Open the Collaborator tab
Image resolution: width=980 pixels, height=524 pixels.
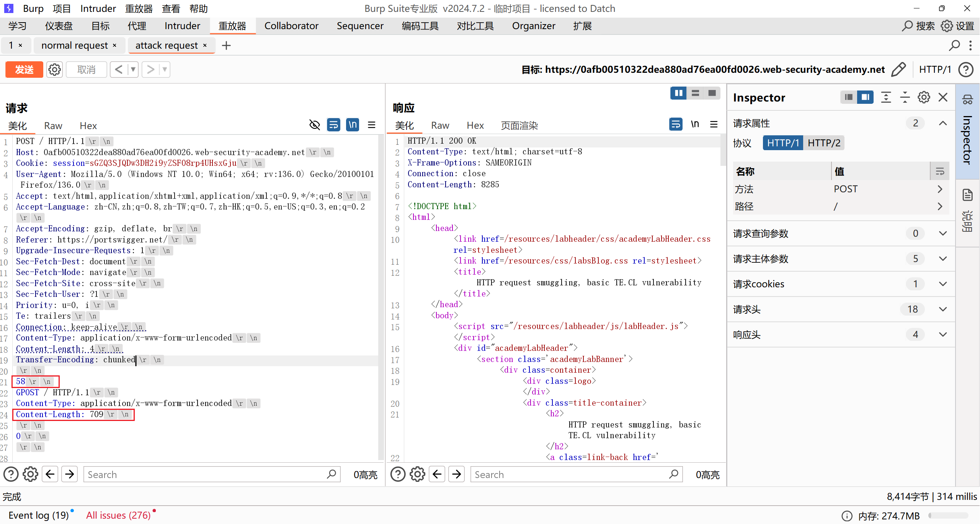point(291,26)
